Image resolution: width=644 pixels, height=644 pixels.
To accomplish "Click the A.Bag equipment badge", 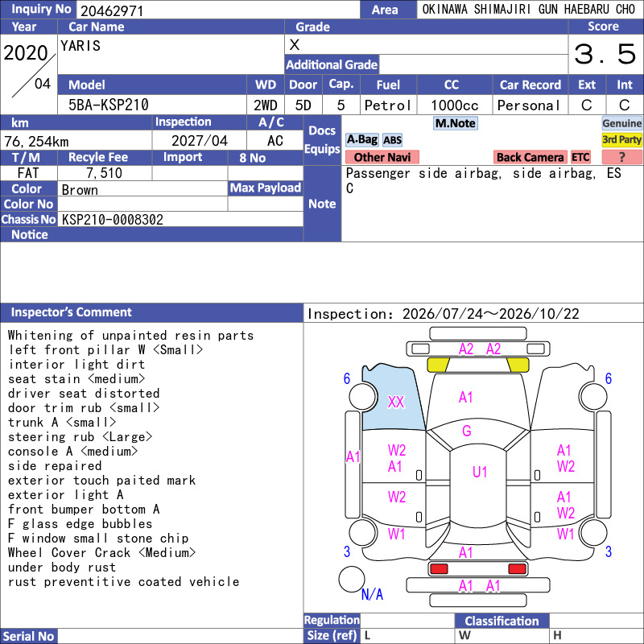I will [x=361, y=140].
